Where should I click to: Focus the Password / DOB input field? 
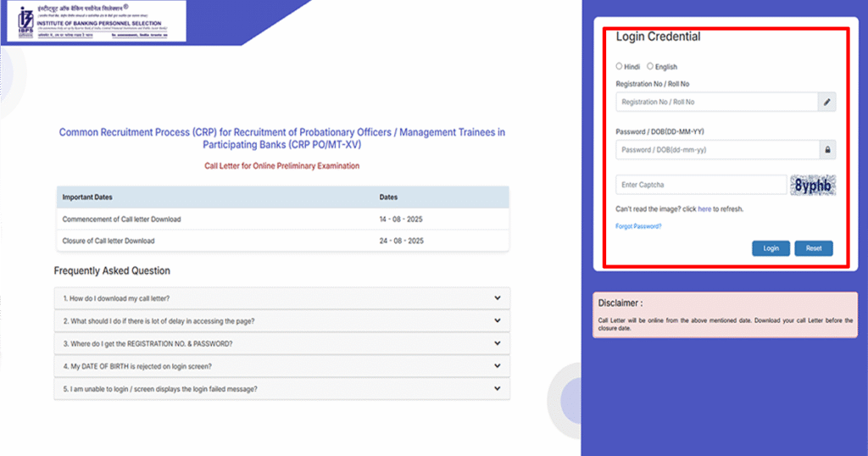[716, 149]
